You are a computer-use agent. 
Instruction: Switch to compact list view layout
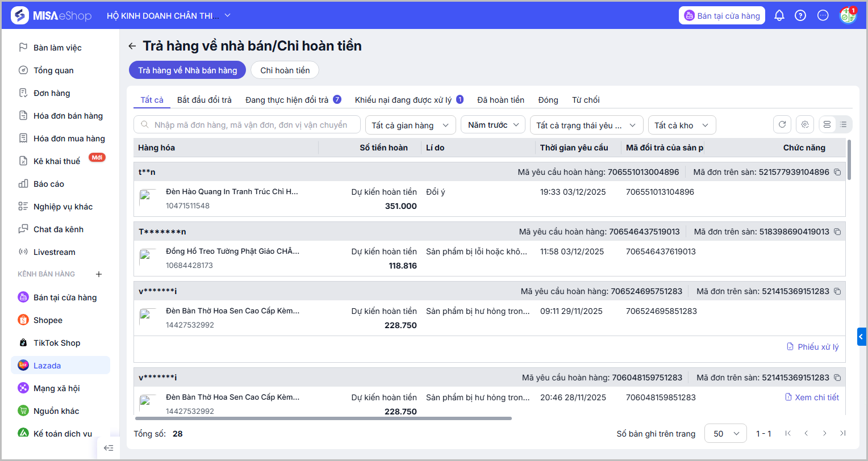[844, 125]
